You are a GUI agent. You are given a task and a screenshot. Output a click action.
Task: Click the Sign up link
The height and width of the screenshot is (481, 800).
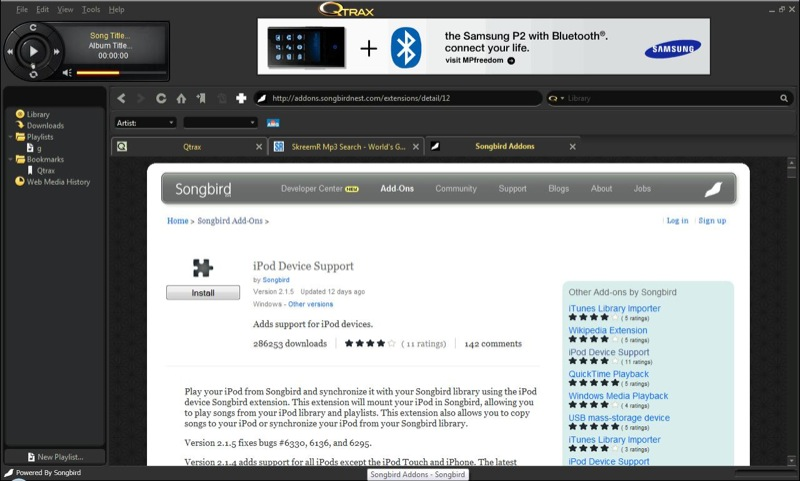coord(712,220)
